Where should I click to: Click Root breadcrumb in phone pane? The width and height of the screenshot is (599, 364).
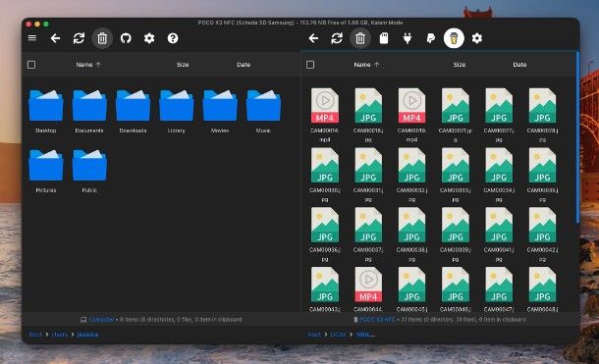[x=314, y=335]
